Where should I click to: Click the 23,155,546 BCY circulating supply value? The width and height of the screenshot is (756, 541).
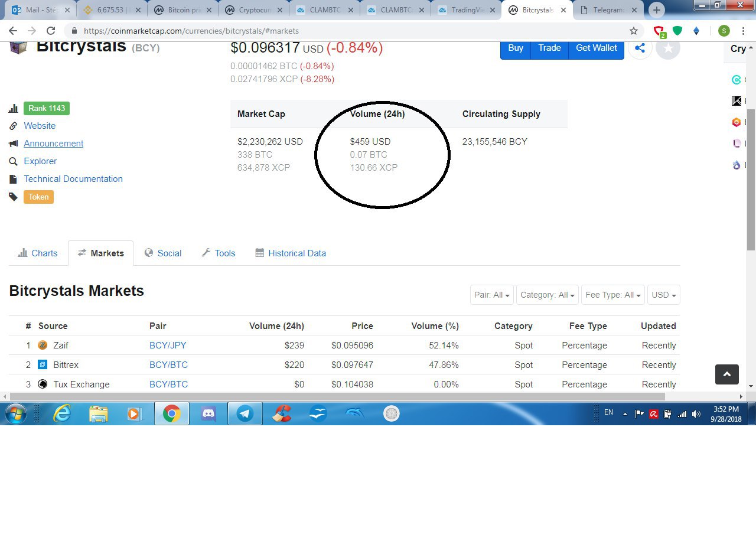[x=495, y=142]
